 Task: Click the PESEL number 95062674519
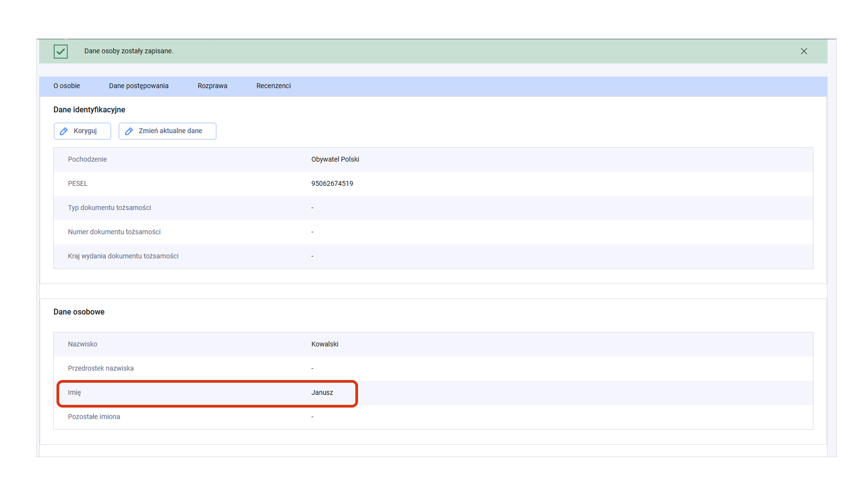coord(332,183)
